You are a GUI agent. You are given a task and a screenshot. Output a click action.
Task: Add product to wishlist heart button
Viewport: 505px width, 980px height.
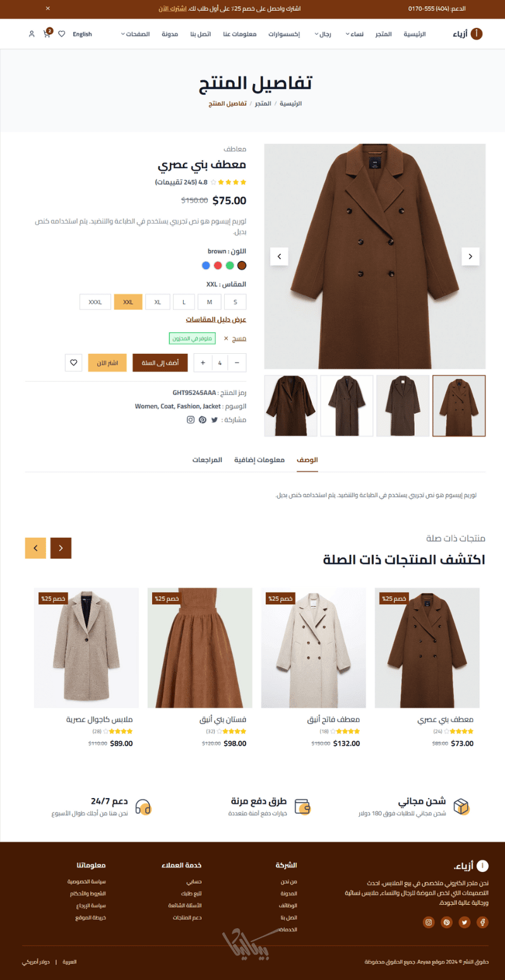(x=74, y=363)
